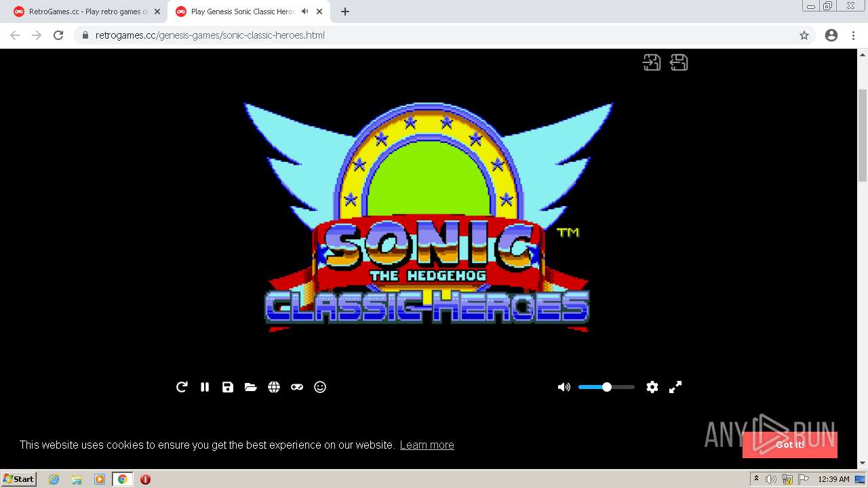Open network status tray icon
The height and width of the screenshot is (488, 868).
tap(787, 479)
